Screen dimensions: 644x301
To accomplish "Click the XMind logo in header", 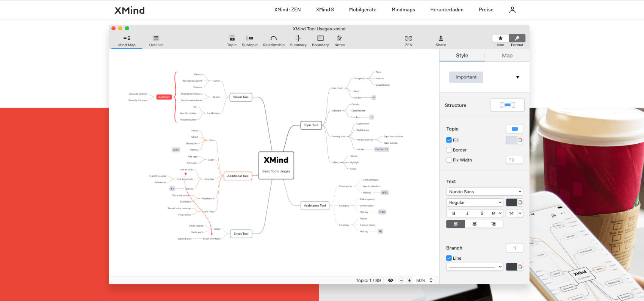I will pyautogui.click(x=130, y=10).
